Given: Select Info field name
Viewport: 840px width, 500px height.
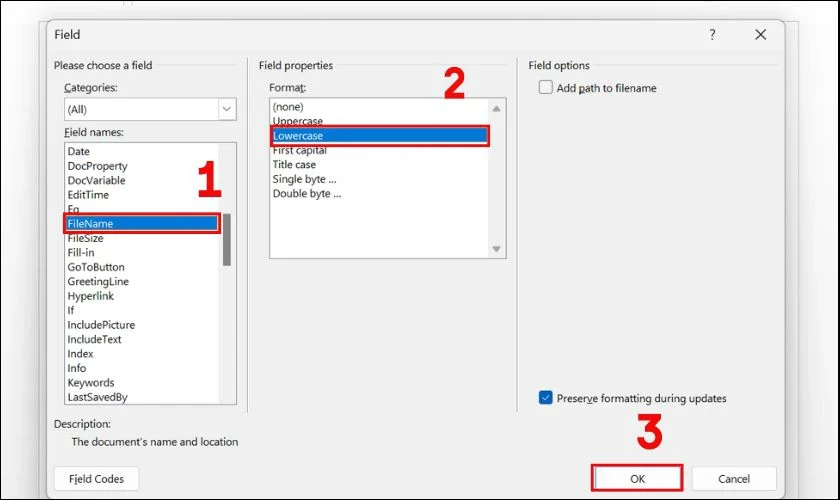Looking at the screenshot, I should (x=141, y=369).
